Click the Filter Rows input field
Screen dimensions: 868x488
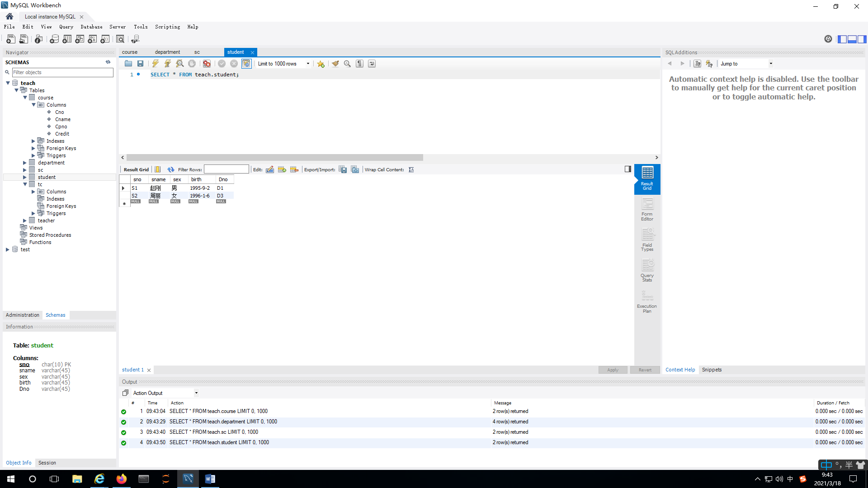tap(226, 169)
